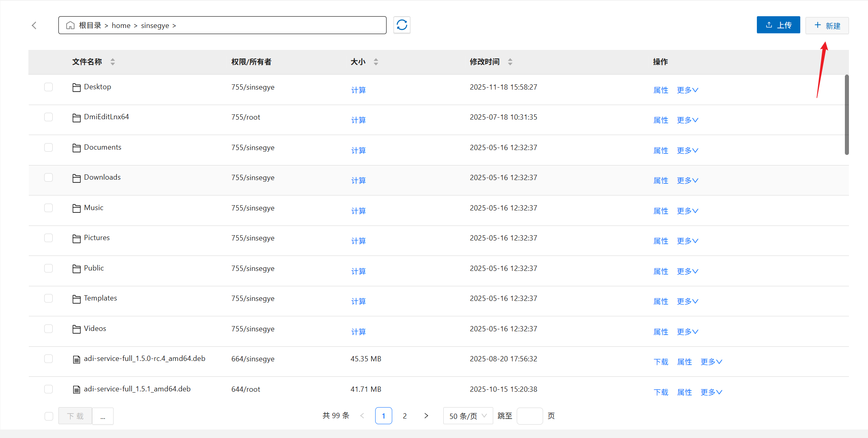Go to page 2

point(404,416)
